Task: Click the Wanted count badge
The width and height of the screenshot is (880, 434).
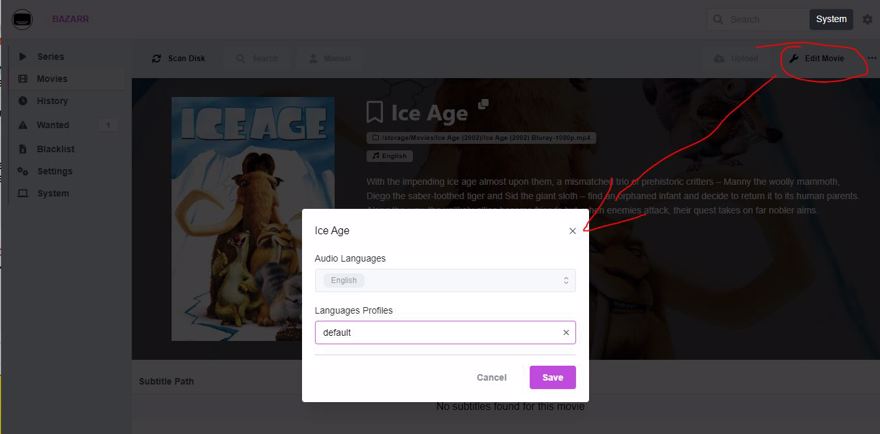Action: pos(108,125)
